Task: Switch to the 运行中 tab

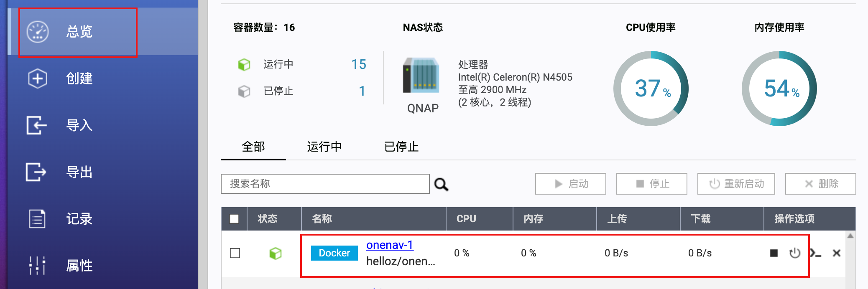Action: [x=324, y=147]
